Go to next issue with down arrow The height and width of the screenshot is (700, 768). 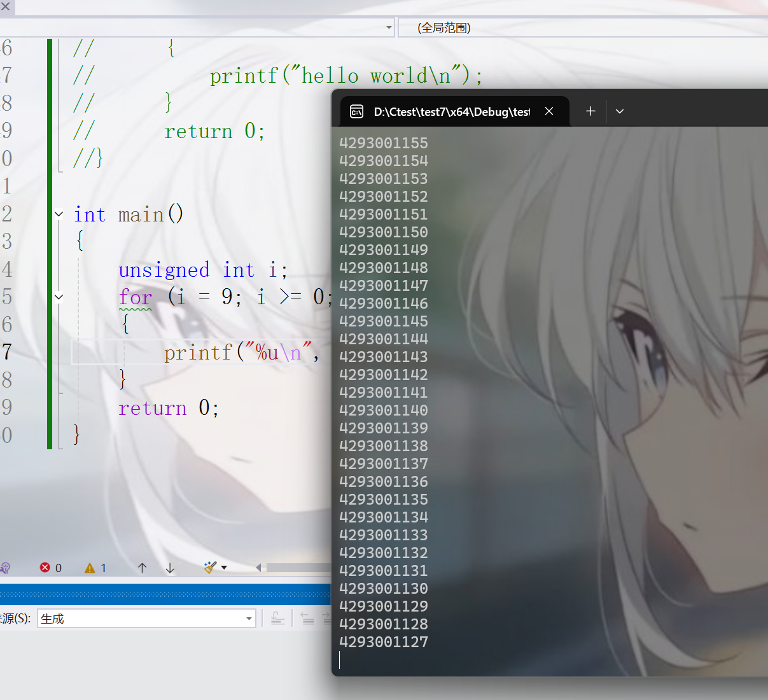coord(170,568)
